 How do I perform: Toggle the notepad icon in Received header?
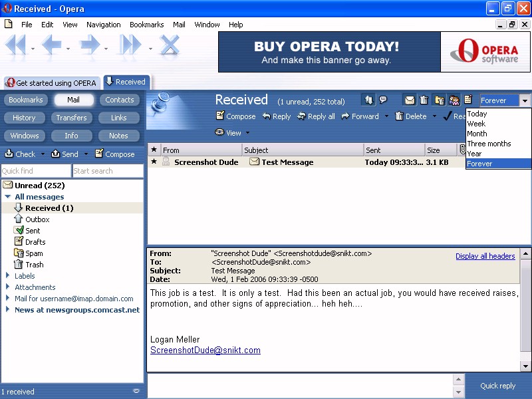pyautogui.click(x=468, y=99)
